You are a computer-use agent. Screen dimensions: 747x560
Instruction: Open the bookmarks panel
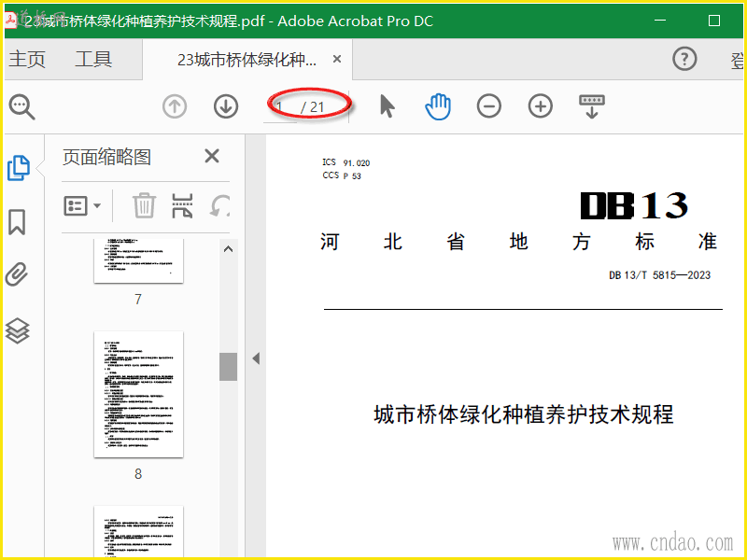point(17,222)
